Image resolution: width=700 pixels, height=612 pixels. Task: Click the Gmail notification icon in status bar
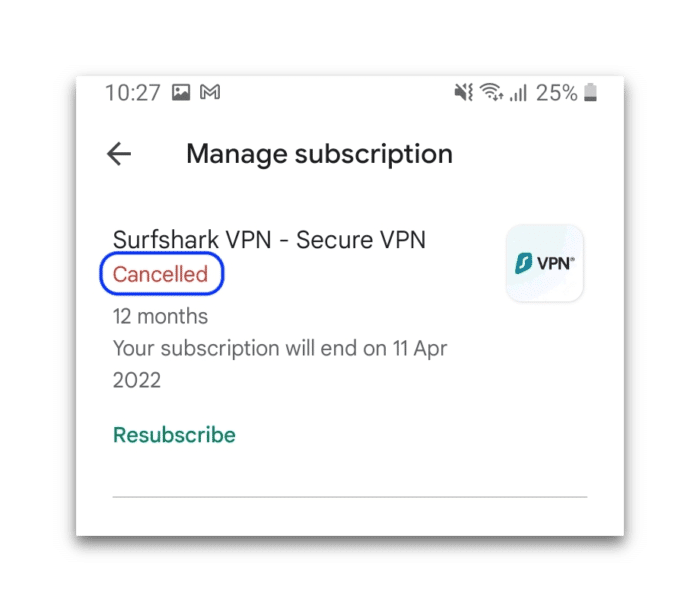point(210,93)
